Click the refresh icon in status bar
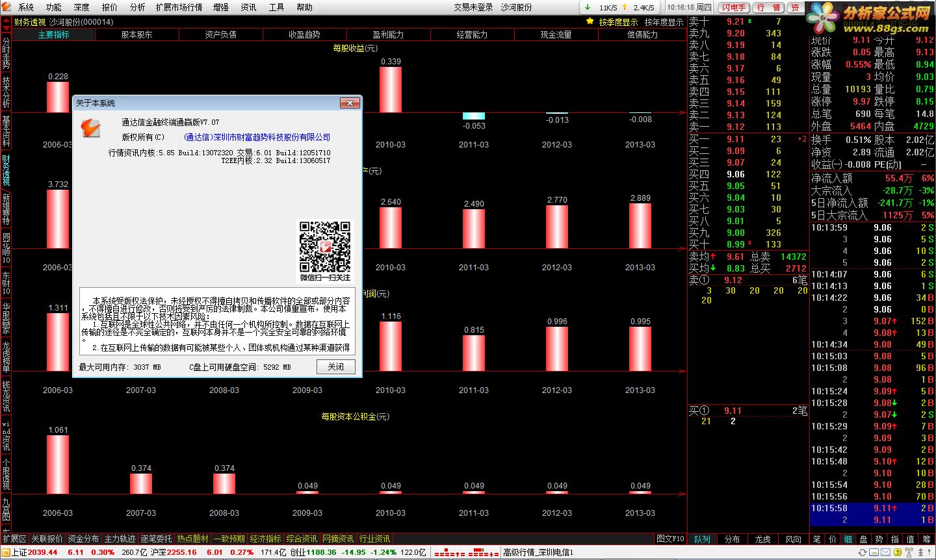Viewport: 936px width, 560px height. pyautogui.click(x=863, y=552)
